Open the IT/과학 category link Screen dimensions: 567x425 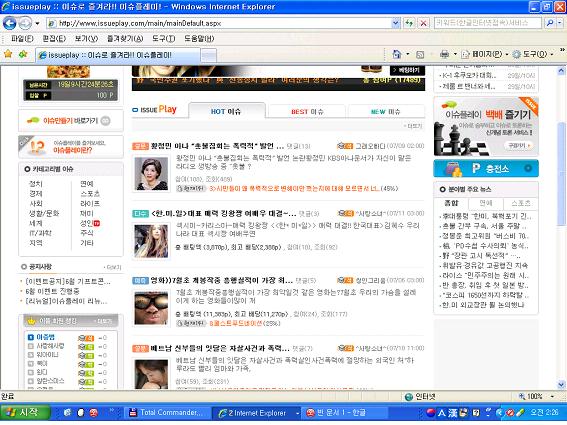coord(40,233)
